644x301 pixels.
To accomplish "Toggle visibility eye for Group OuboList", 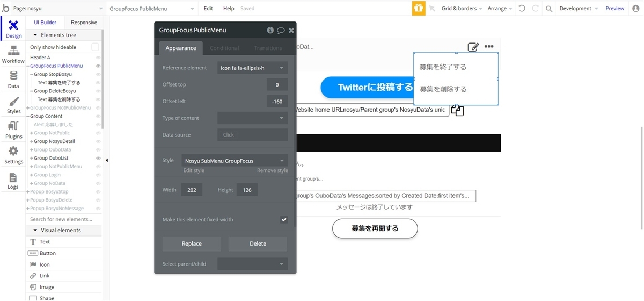I will point(98,158).
